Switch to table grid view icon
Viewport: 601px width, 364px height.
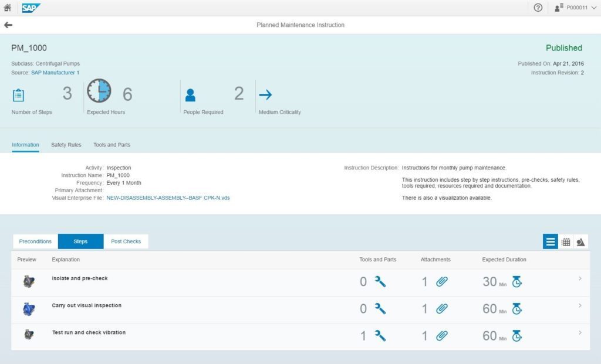566,242
